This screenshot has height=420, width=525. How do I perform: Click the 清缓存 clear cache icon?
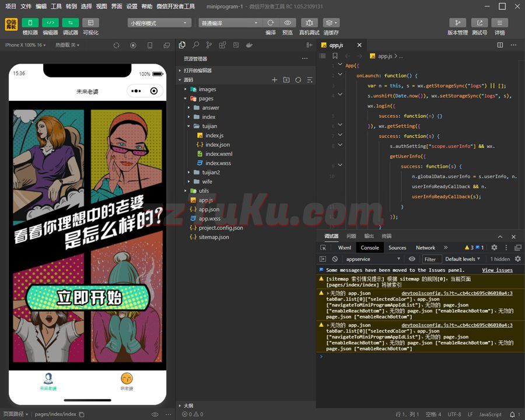click(331, 23)
